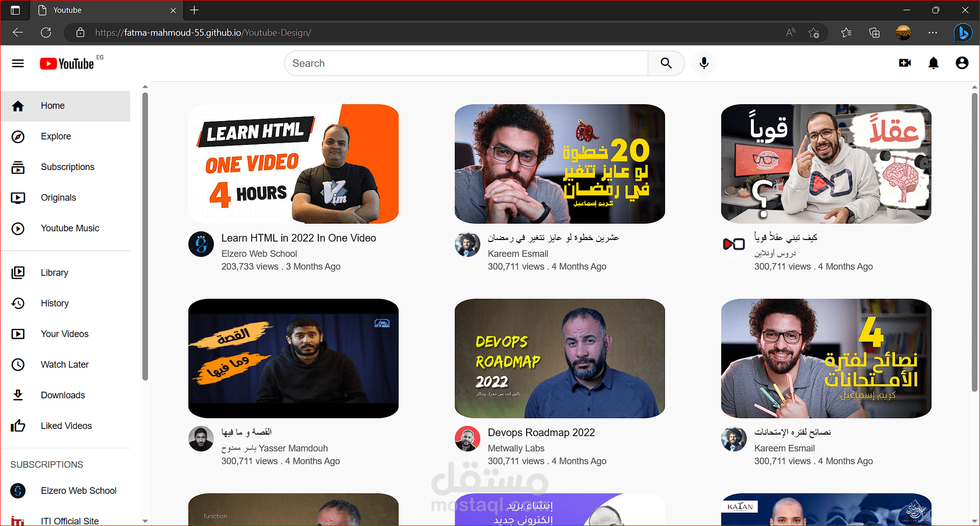Viewport: 980px width, 526px height.
Task: Click the create video camera icon
Action: pyautogui.click(x=905, y=63)
